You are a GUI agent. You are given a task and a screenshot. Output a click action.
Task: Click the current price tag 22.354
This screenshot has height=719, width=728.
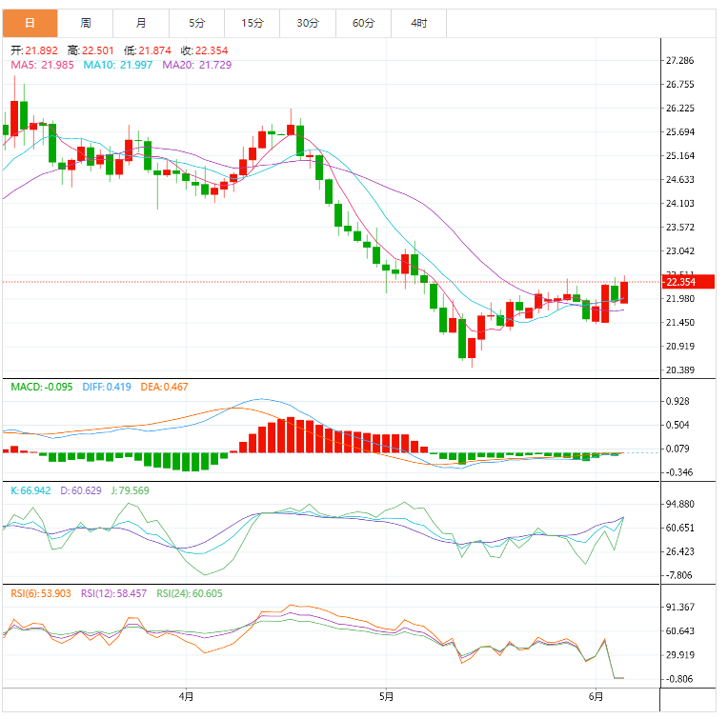(x=688, y=282)
